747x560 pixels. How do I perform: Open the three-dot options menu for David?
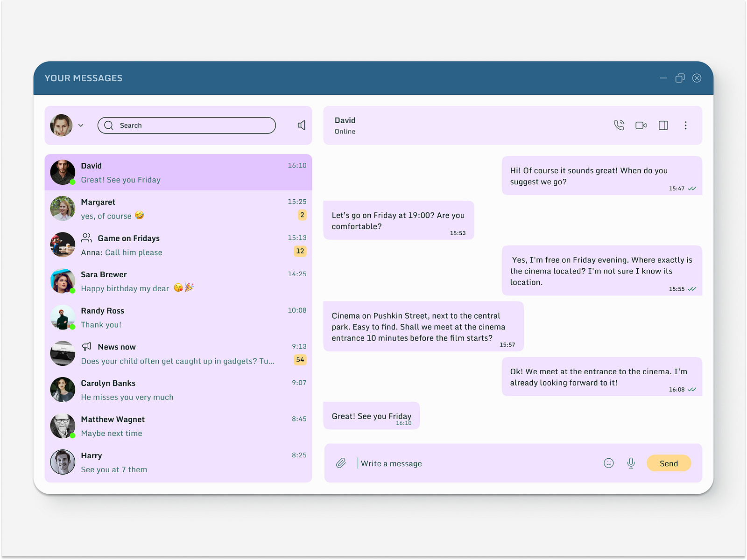click(x=685, y=125)
